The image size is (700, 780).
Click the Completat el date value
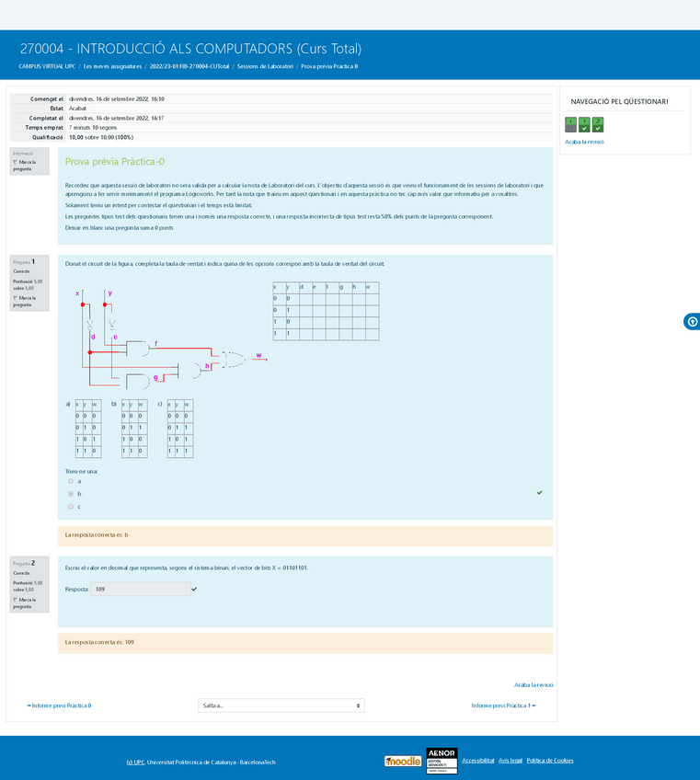pos(117,119)
